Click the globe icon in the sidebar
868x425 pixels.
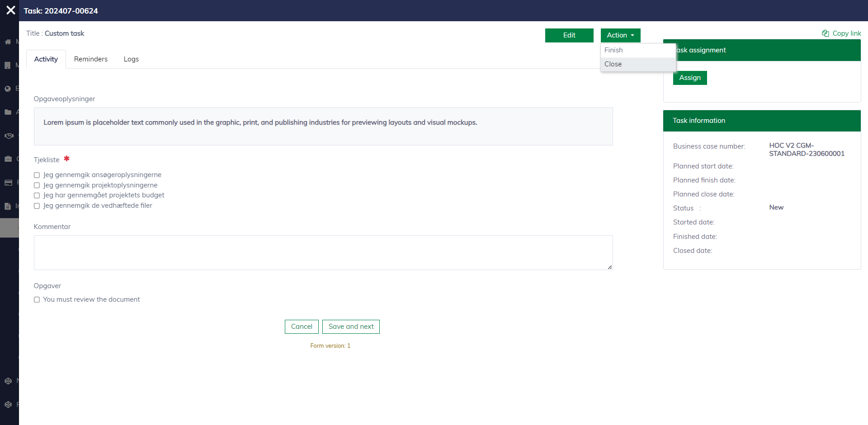pos(8,89)
